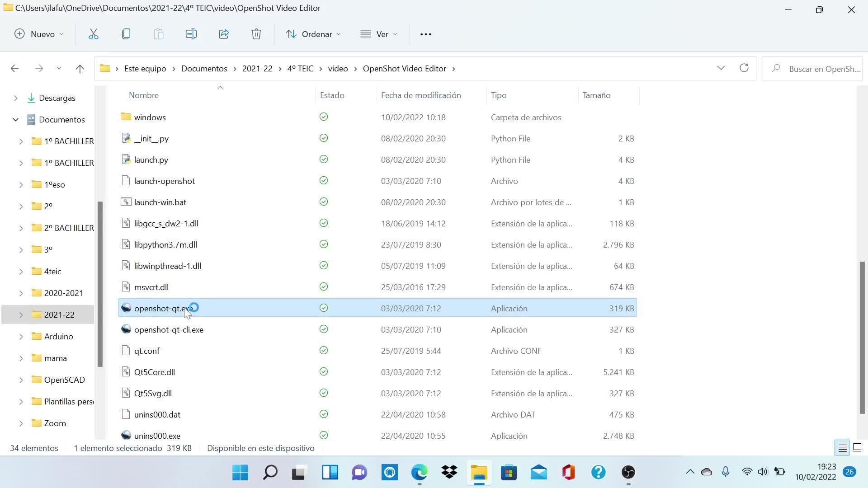Open the Ver view menu
Viewport: 868px width, 488px height.
pyautogui.click(x=379, y=34)
